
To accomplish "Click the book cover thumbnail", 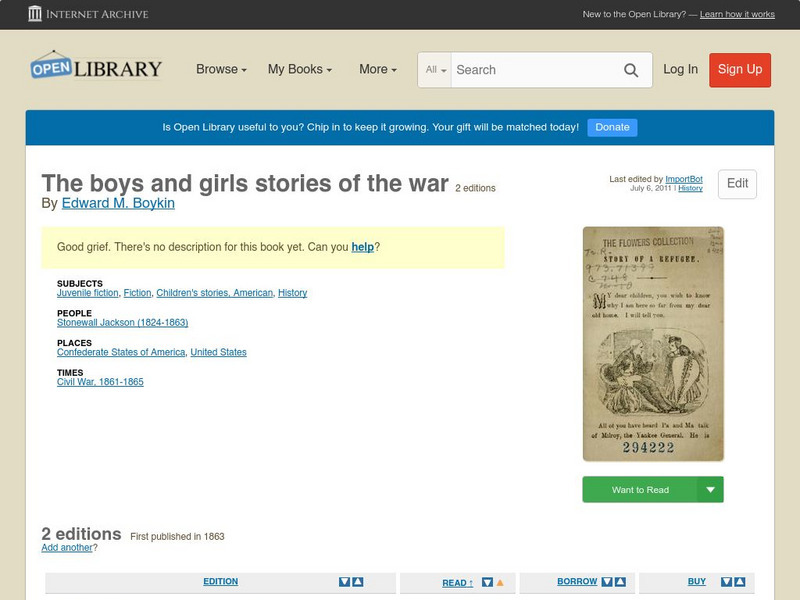I will pyautogui.click(x=652, y=345).
